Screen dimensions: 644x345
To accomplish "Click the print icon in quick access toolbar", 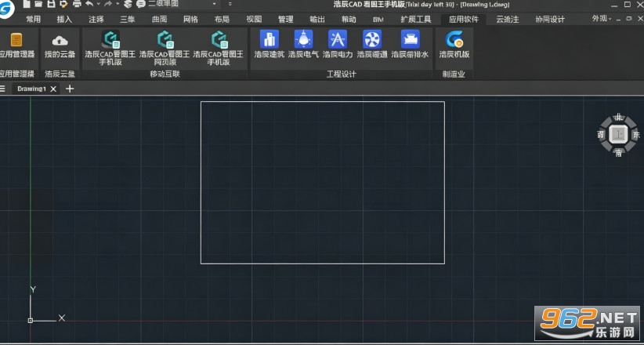I will [x=77, y=4].
